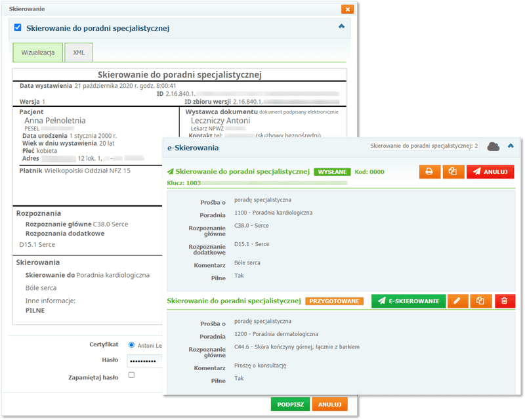The image size is (525, 420).
Task: Collapse the e-Skierowania panel
Action: pyautogui.click(x=511, y=146)
